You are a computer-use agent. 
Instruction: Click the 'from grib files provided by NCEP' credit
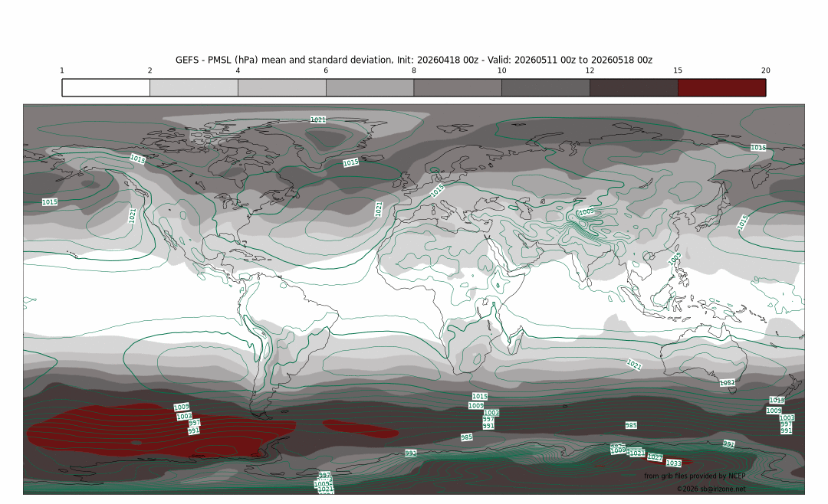point(694,476)
